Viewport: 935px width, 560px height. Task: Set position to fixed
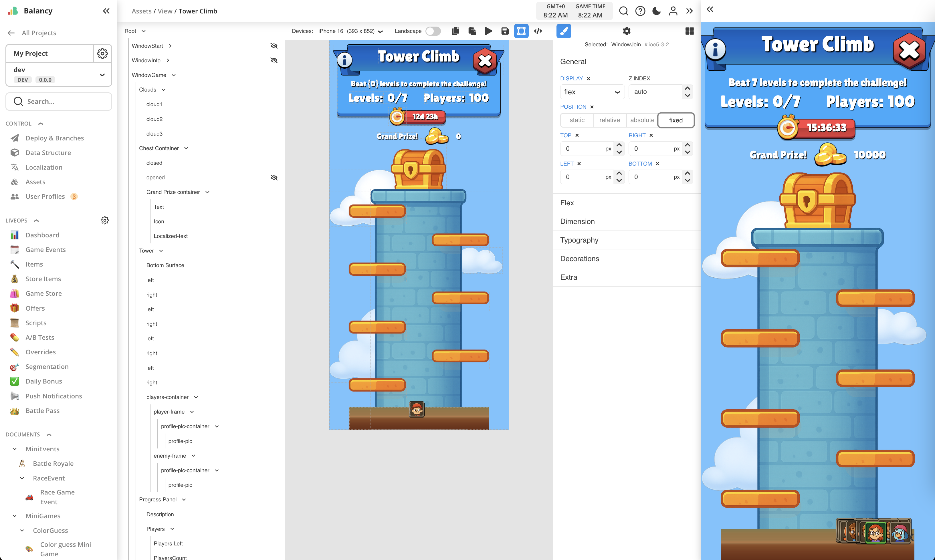[x=676, y=120]
